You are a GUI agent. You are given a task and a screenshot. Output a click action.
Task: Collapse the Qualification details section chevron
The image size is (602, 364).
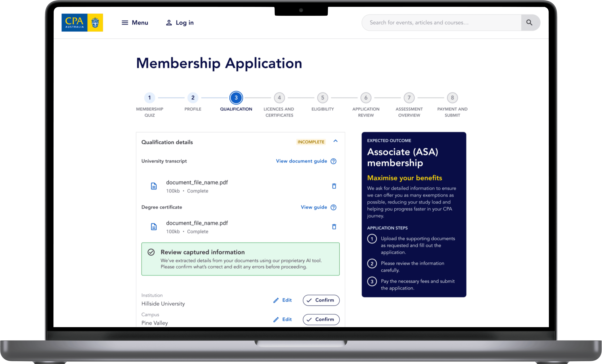pos(335,141)
